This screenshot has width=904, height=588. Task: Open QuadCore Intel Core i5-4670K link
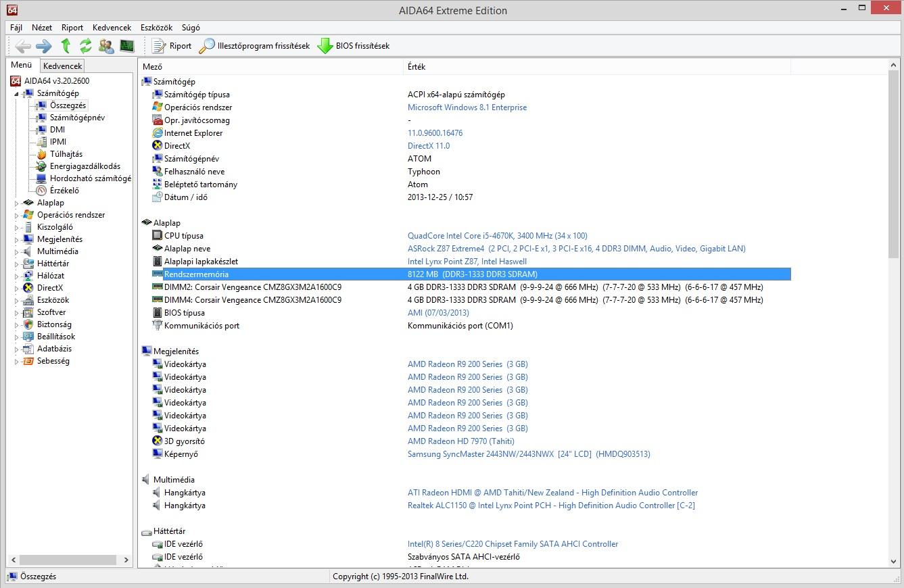click(498, 236)
